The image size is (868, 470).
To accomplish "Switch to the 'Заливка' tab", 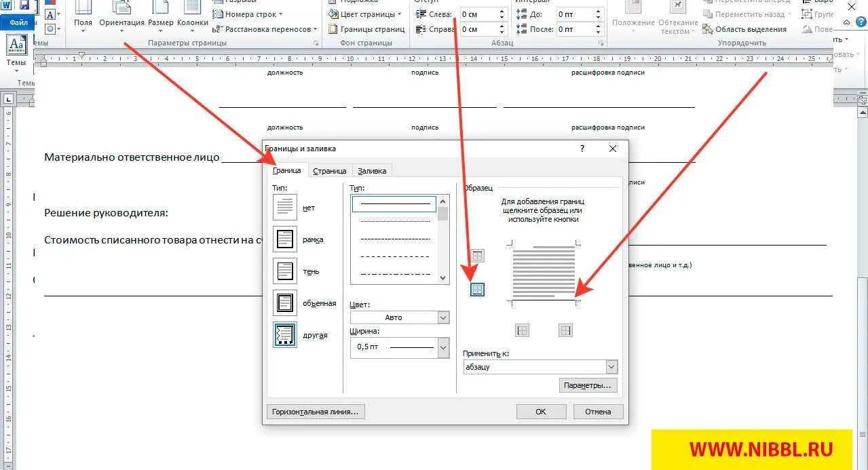I will pyautogui.click(x=372, y=171).
